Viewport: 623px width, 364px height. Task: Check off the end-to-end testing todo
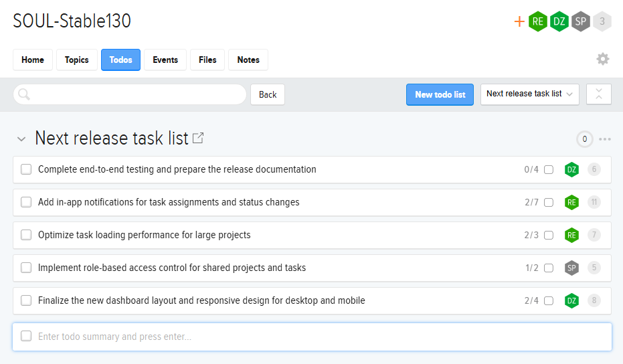[26, 170]
